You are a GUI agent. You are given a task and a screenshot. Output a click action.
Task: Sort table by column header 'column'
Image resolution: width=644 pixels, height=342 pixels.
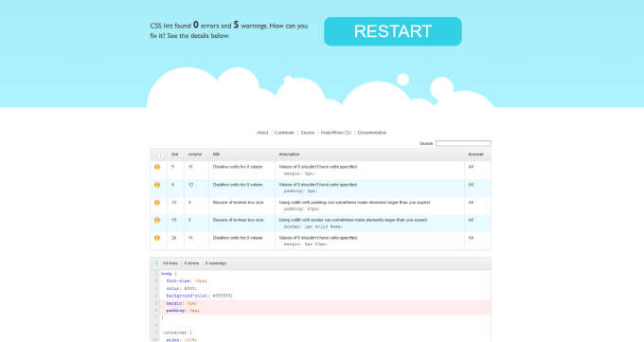pyautogui.click(x=196, y=154)
